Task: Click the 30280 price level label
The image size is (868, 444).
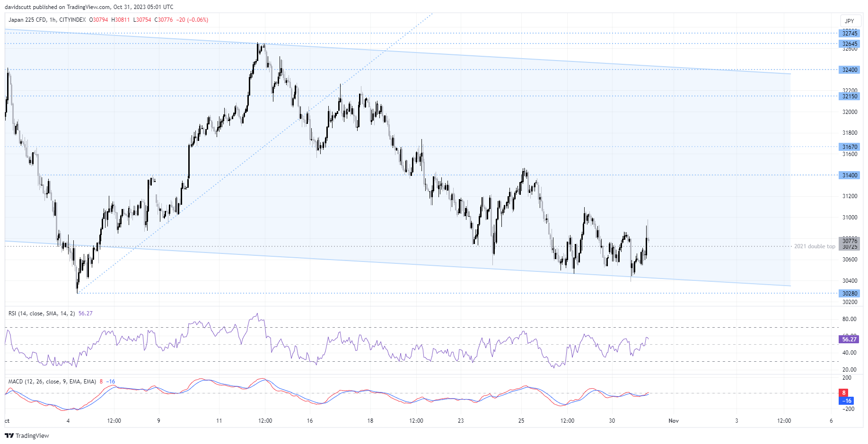Action: coord(850,293)
